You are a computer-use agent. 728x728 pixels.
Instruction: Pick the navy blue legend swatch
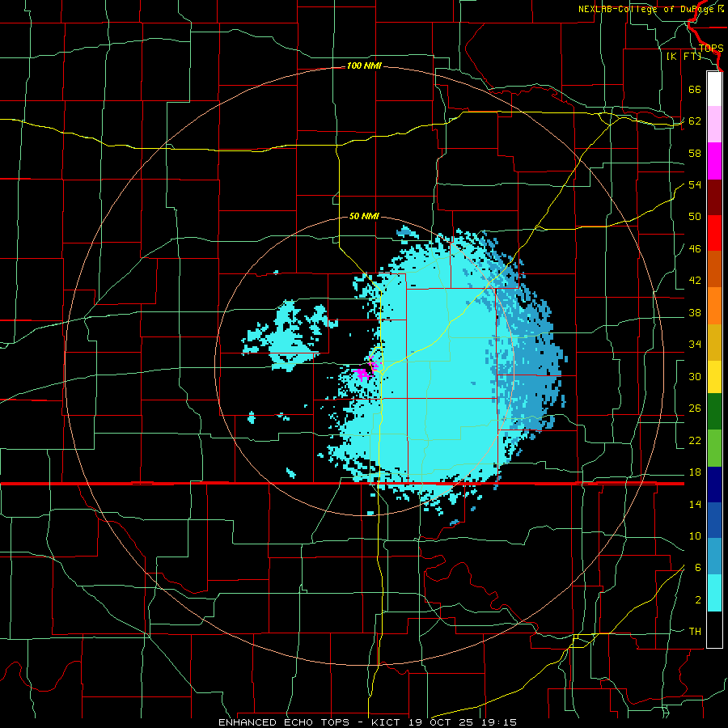[x=714, y=485]
